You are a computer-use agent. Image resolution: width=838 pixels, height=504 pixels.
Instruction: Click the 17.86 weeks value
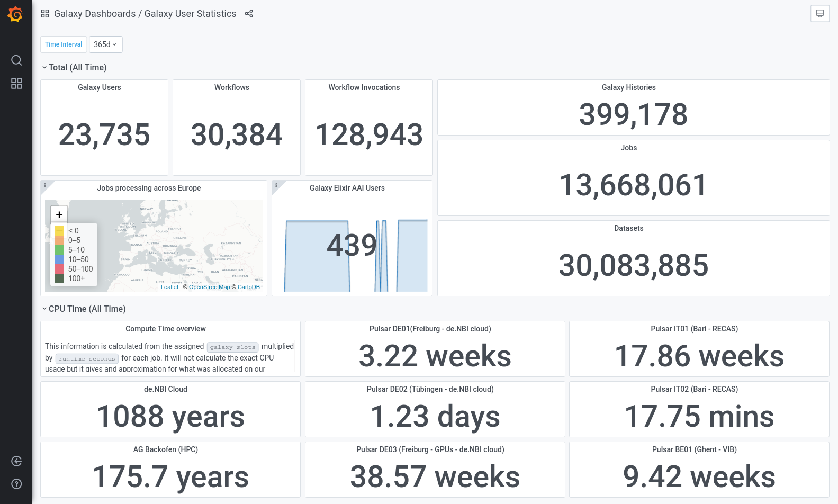pyautogui.click(x=699, y=356)
